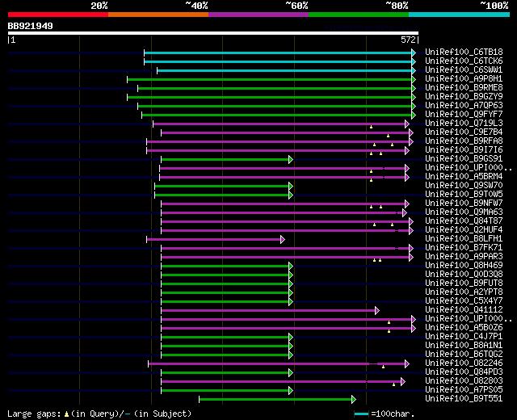517x420 pixels.
Task: Open the UniRef100_Q9MA63 entry
Action: point(464,212)
